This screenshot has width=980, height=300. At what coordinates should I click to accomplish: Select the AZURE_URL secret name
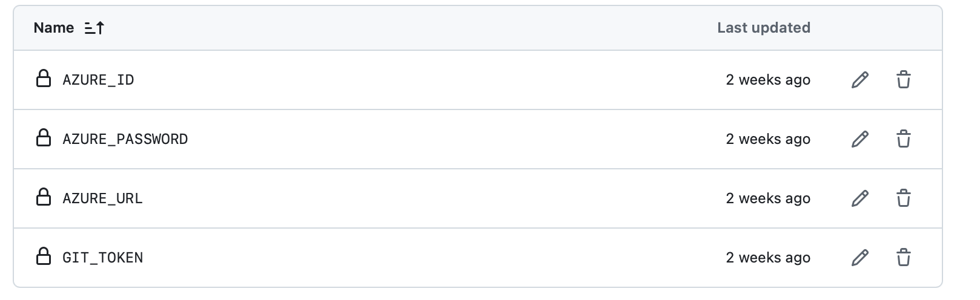[102, 198]
